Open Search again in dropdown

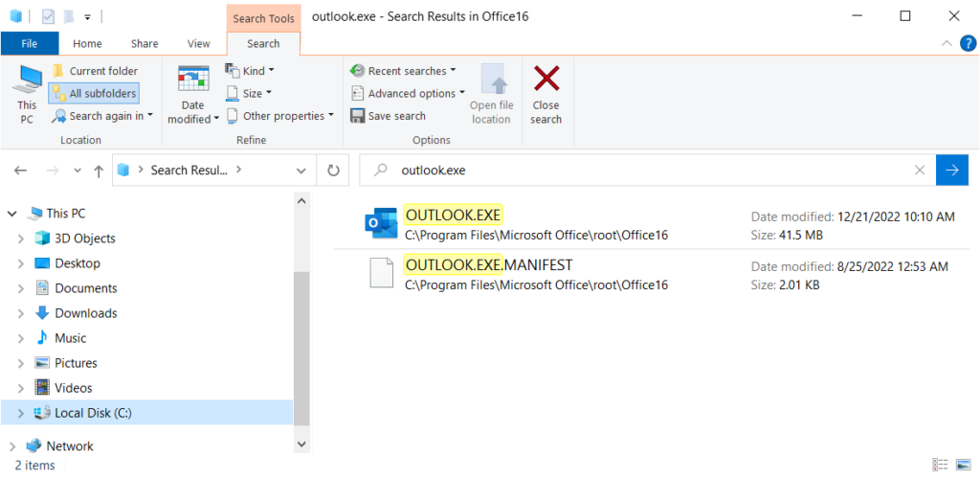(x=102, y=116)
